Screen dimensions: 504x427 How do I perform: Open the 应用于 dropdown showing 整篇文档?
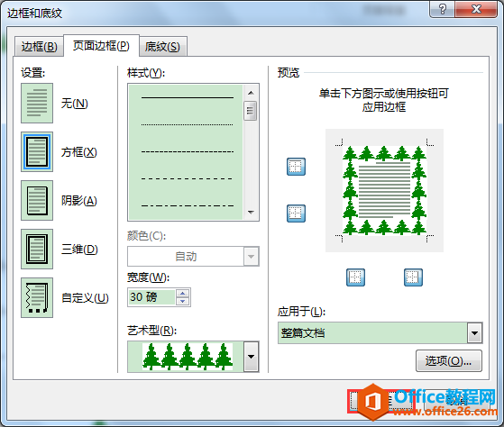coord(380,333)
